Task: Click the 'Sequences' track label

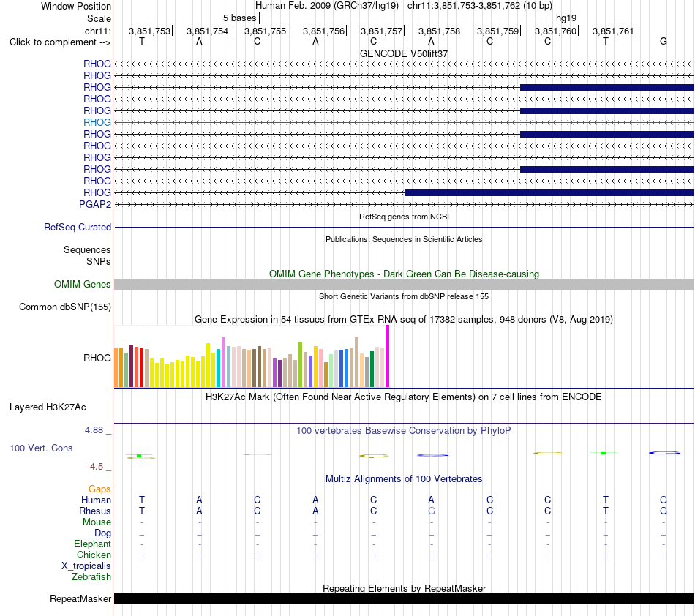Action: [87, 250]
